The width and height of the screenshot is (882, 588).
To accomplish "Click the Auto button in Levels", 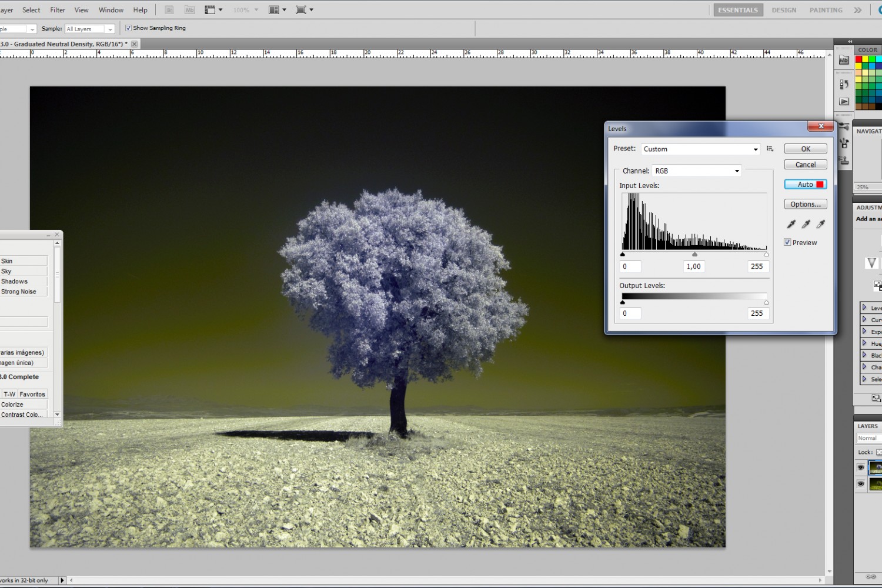I will [805, 185].
